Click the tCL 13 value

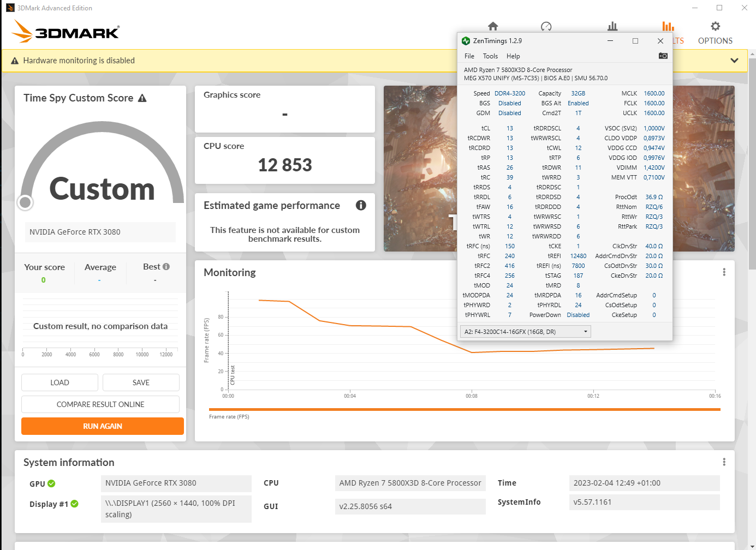(510, 128)
